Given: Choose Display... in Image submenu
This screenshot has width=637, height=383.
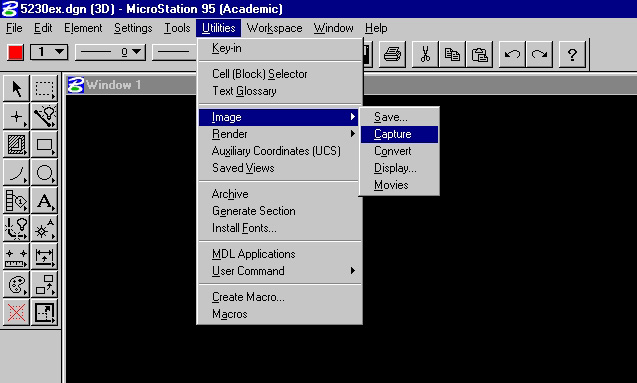Looking at the screenshot, I should 399,168.
